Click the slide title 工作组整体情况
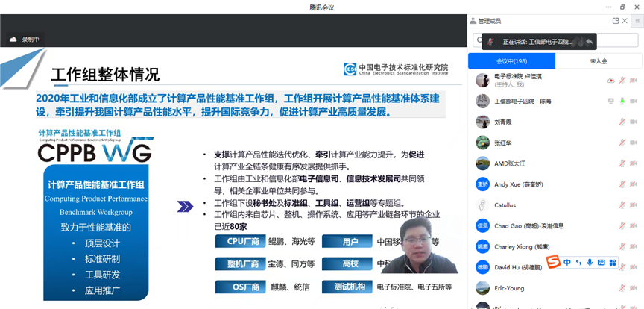 point(105,75)
